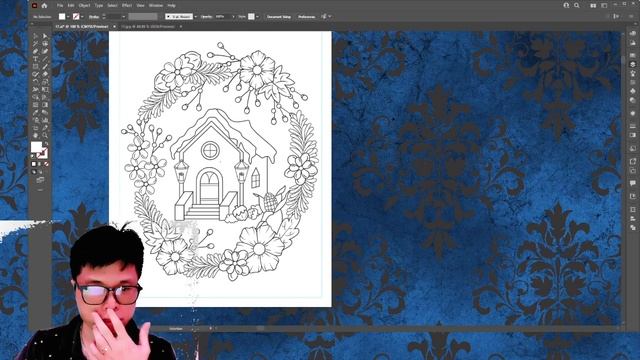Open stroke weight dropdown arrow
This screenshot has height=360, width=640.
click(x=124, y=16)
